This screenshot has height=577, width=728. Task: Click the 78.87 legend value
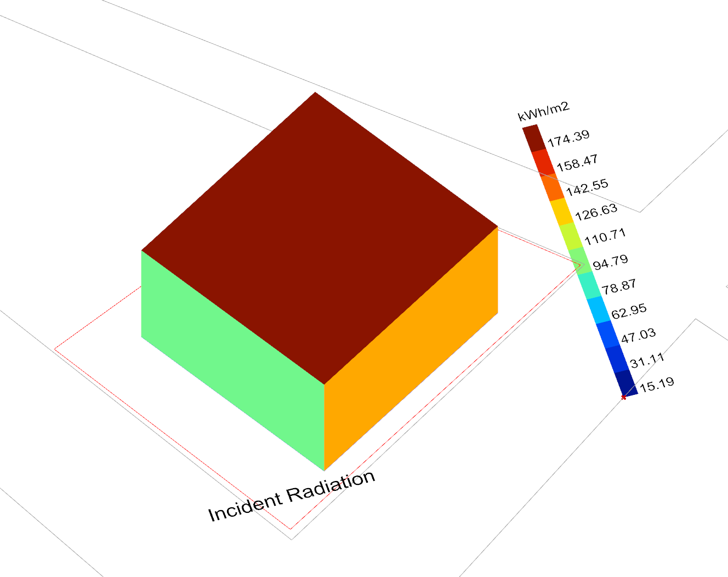point(619,287)
